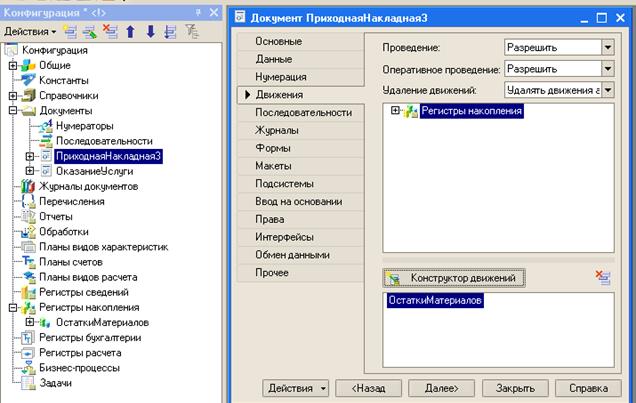Viewport: 636px width, 403px height.
Task: Collapse the Регистры накопления node in configuration tree
Action: pyautogui.click(x=13, y=308)
